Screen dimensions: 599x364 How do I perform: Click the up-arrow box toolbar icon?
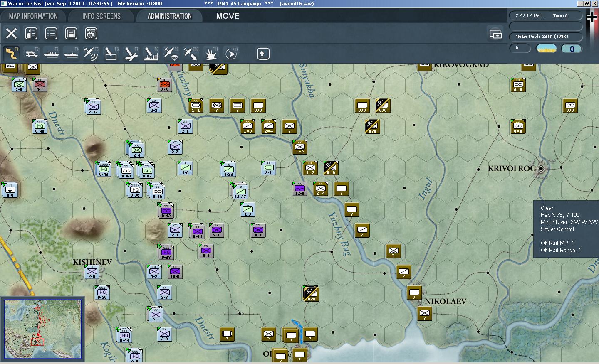(263, 54)
